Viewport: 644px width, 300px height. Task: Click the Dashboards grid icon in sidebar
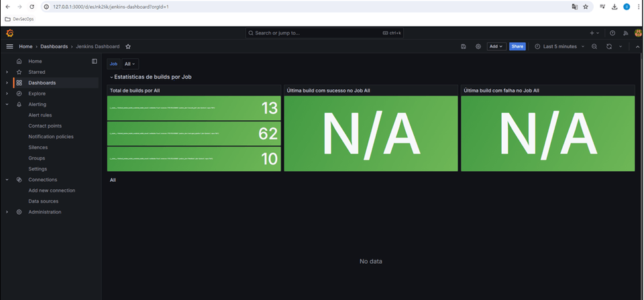19,83
